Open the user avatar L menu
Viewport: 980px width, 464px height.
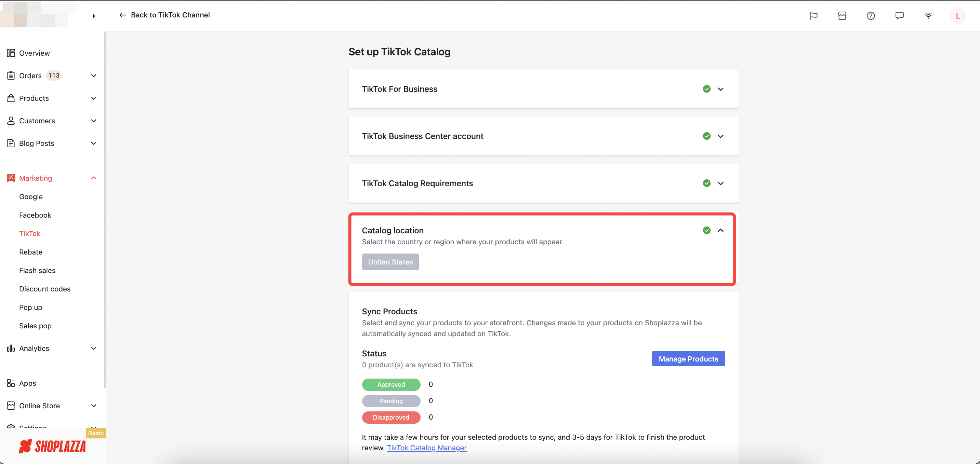[x=957, y=16]
